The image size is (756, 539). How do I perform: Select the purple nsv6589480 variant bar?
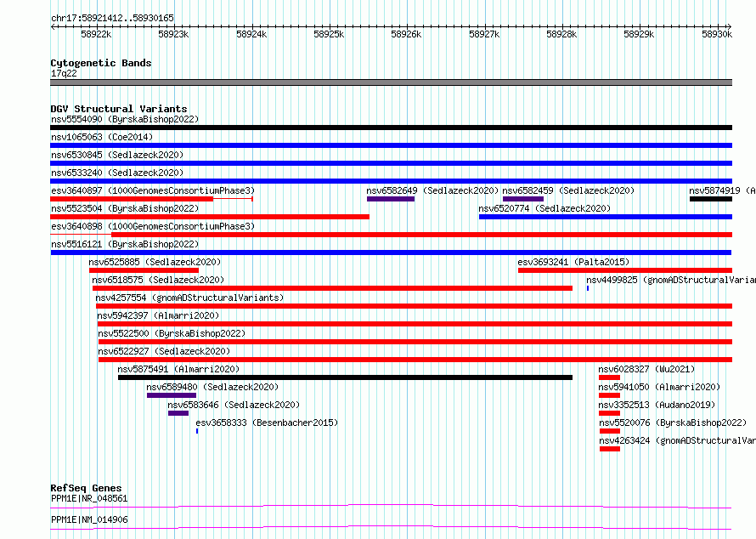pos(172,395)
